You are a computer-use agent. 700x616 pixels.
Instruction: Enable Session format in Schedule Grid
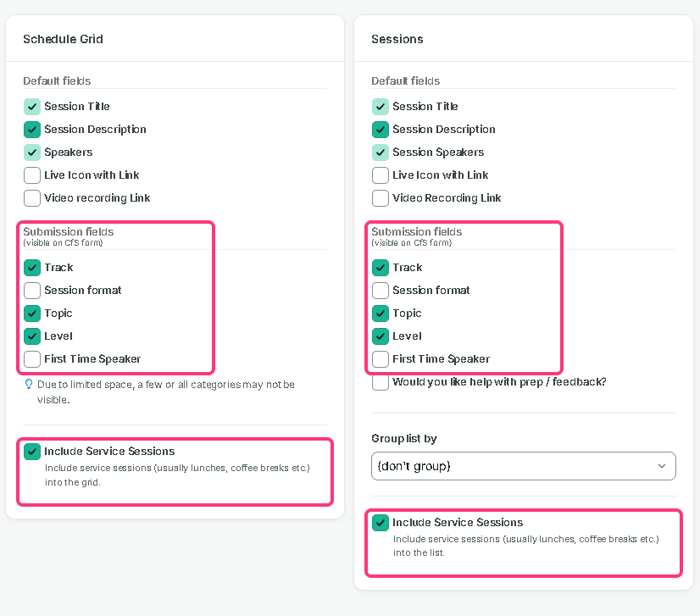point(32,291)
